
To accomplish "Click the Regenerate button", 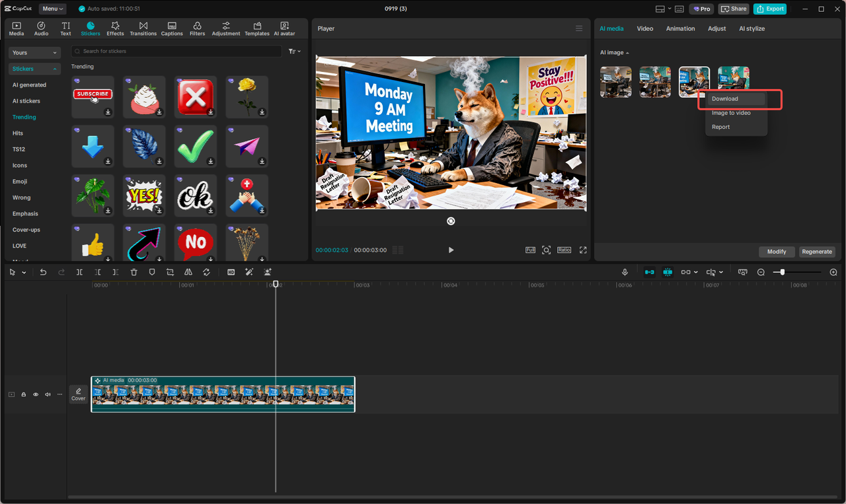I will (817, 252).
